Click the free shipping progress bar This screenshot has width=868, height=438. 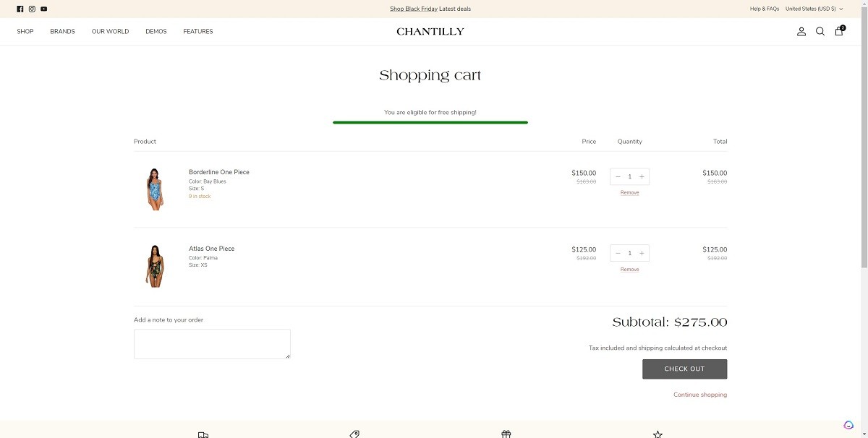(x=430, y=122)
